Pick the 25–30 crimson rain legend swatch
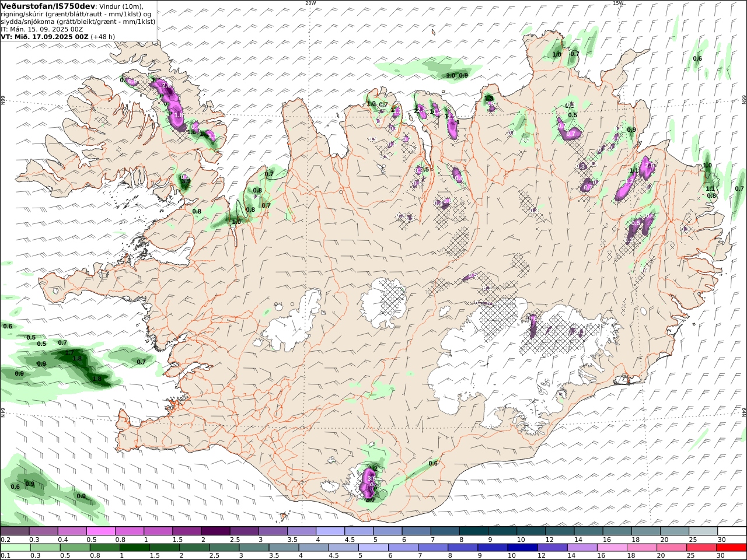This screenshot has height=560, width=747. (x=701, y=547)
